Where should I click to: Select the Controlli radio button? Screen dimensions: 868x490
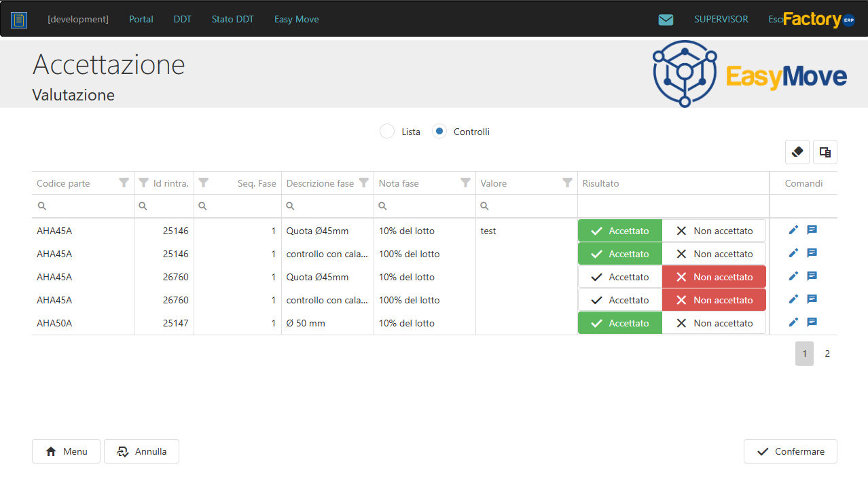[x=439, y=132]
